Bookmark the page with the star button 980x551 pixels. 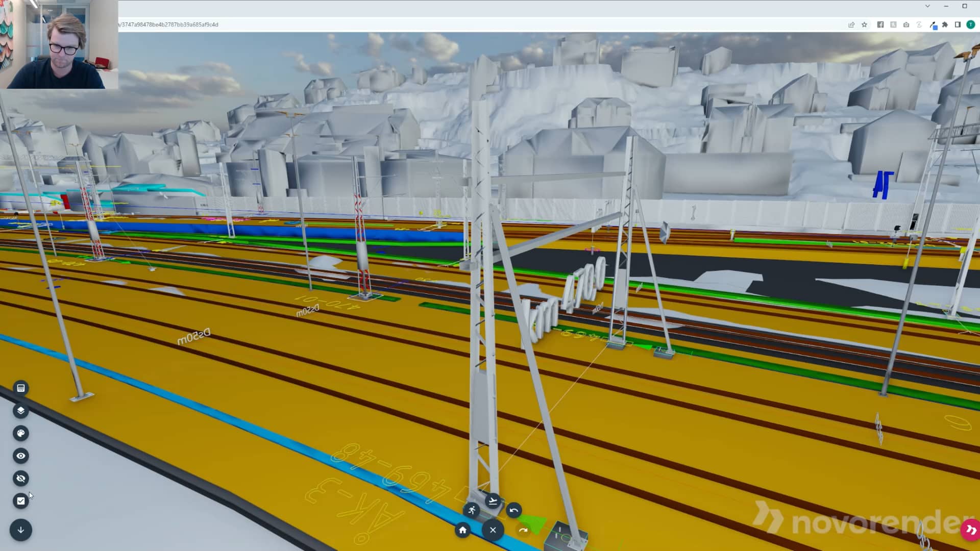coord(864,24)
